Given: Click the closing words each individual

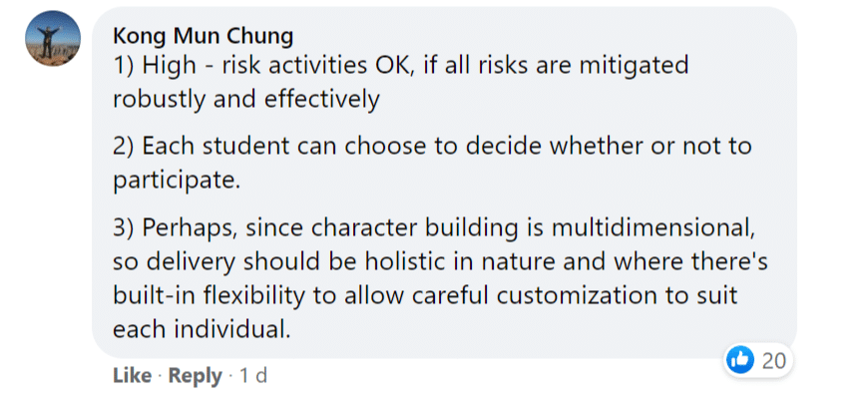Looking at the screenshot, I should (x=202, y=329).
